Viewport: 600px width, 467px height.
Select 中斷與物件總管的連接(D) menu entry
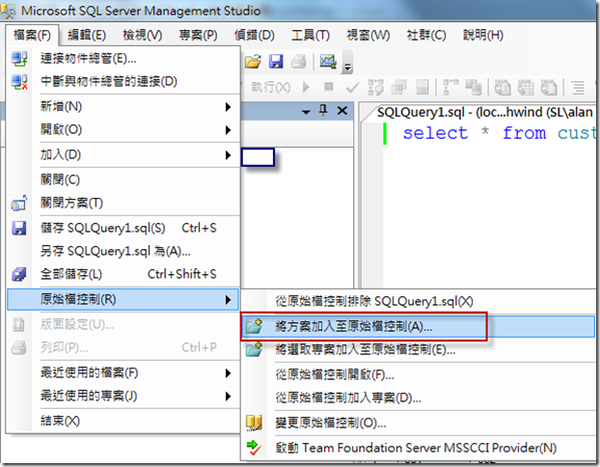click(x=123, y=82)
